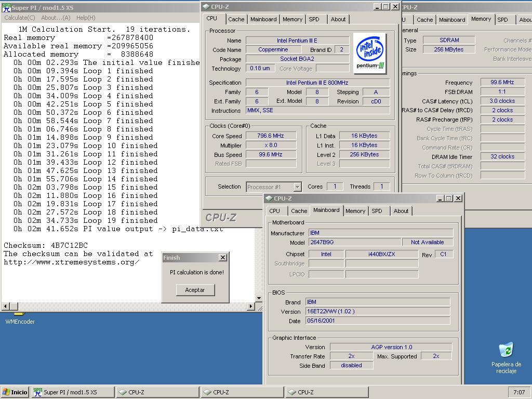Click the Intel Inside Pentium III logo
Image resolution: width=532 pixels, height=399 pixels.
tap(370, 53)
